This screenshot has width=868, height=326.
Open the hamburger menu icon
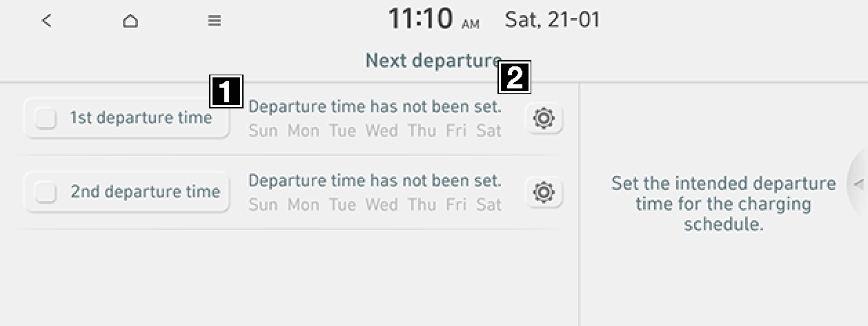coord(214,21)
